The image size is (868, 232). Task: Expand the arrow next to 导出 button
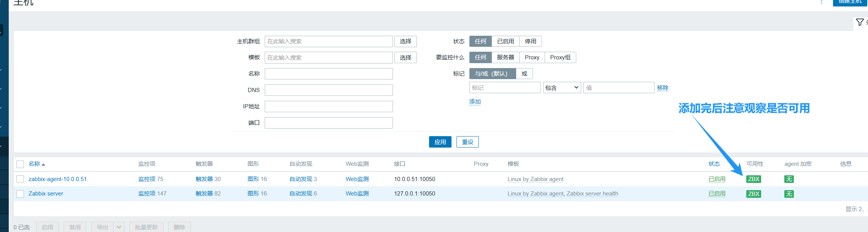pos(119,227)
